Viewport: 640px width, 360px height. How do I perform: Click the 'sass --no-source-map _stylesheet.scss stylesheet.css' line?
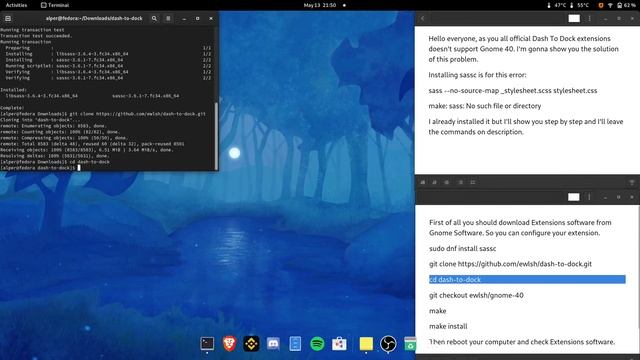pyautogui.click(x=513, y=90)
